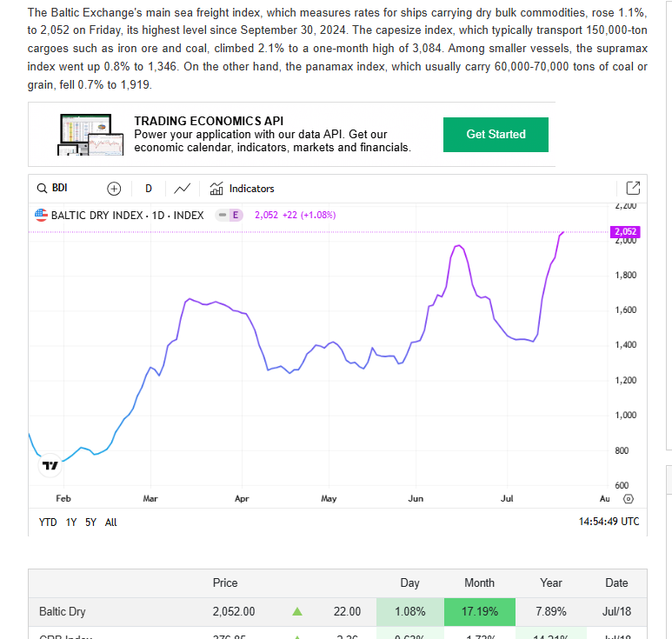This screenshot has width=672, height=639.
Task: Select the 5Y date range
Action: click(x=90, y=523)
